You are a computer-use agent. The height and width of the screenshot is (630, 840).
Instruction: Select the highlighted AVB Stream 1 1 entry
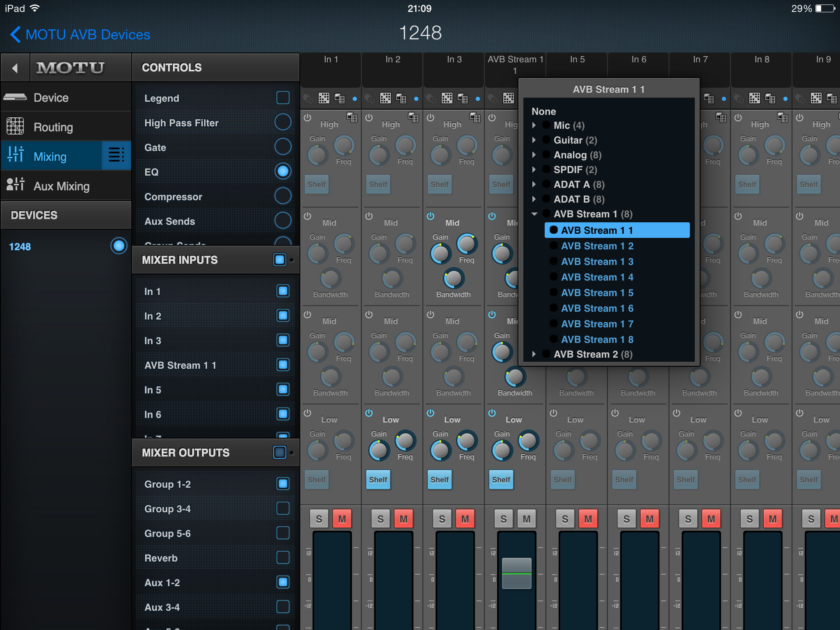click(x=617, y=230)
